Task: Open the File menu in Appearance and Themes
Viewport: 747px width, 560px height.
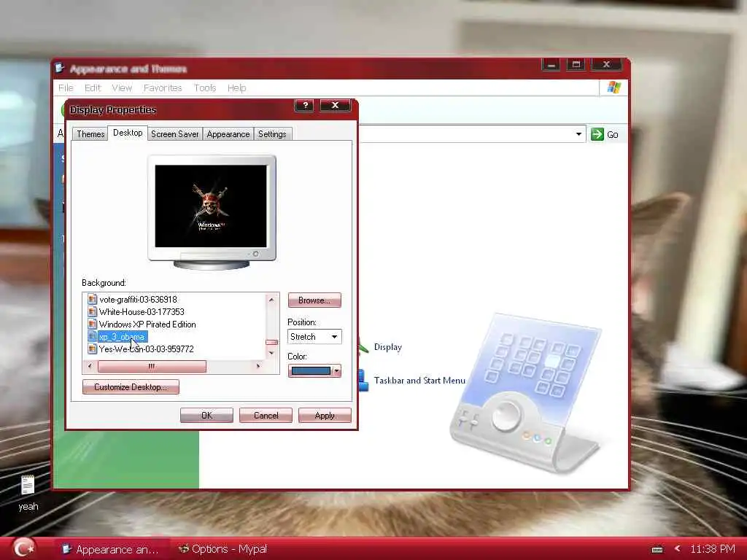Action: [x=66, y=87]
